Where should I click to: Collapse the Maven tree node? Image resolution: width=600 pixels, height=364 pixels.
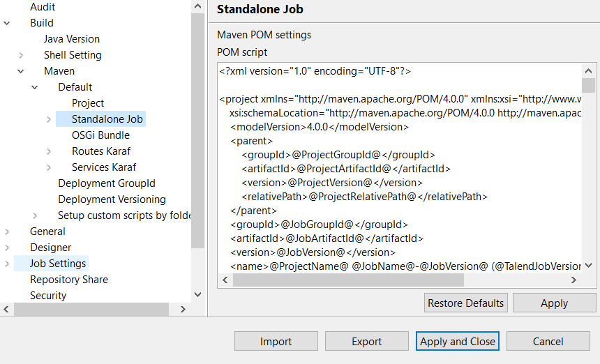coord(21,71)
